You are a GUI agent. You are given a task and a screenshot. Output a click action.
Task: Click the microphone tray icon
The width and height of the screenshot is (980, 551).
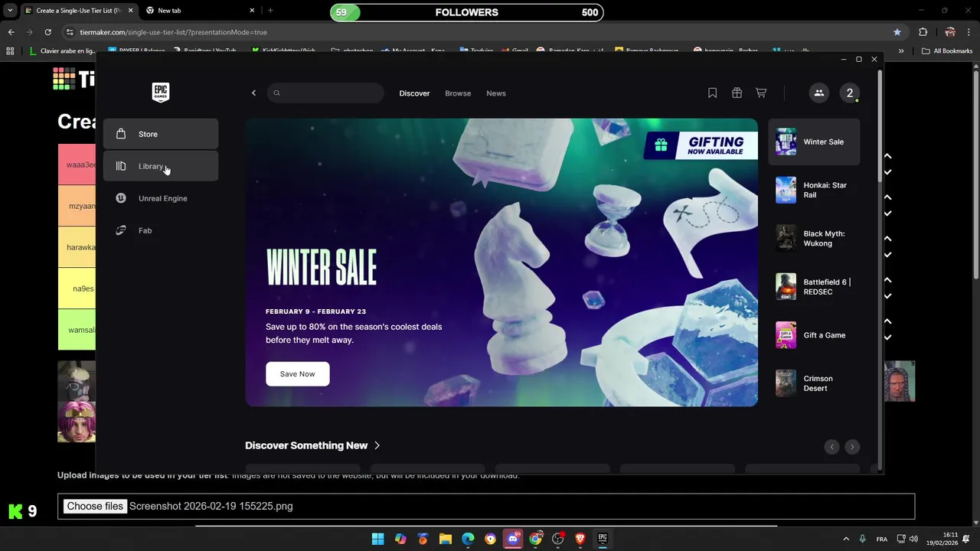tap(863, 539)
